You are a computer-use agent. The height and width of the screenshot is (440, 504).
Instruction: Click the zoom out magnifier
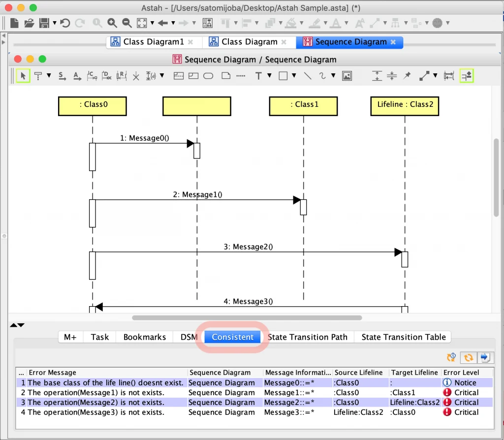pos(127,23)
